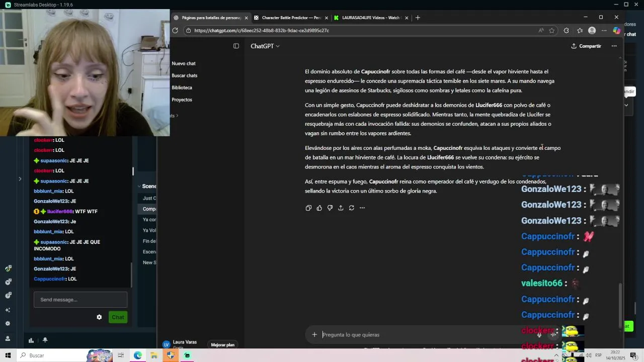Close the Character Battle Predictor tab
The width and height of the screenshot is (644, 362).
pos(327,18)
